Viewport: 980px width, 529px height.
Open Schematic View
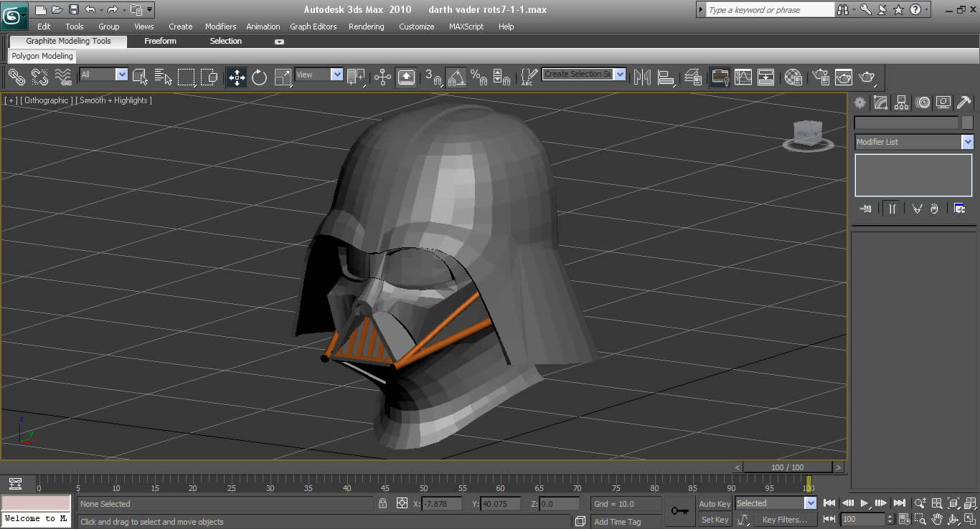[765, 77]
